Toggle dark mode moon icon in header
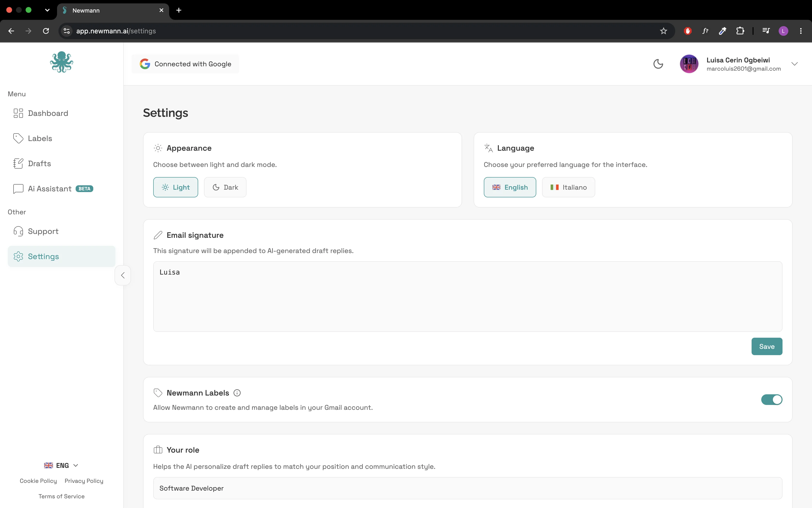812x508 pixels. coord(658,64)
